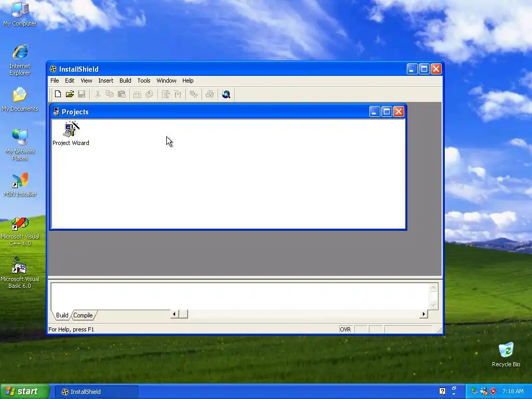Click the Compile script toolbar icon

(x=166, y=94)
